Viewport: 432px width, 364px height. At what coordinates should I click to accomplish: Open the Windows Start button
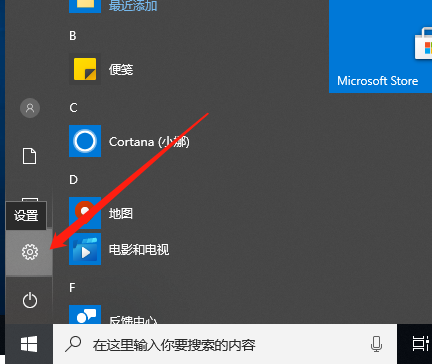tap(29, 344)
